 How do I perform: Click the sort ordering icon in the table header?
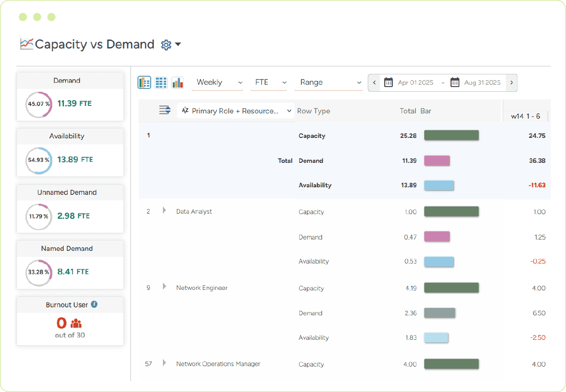tap(164, 110)
